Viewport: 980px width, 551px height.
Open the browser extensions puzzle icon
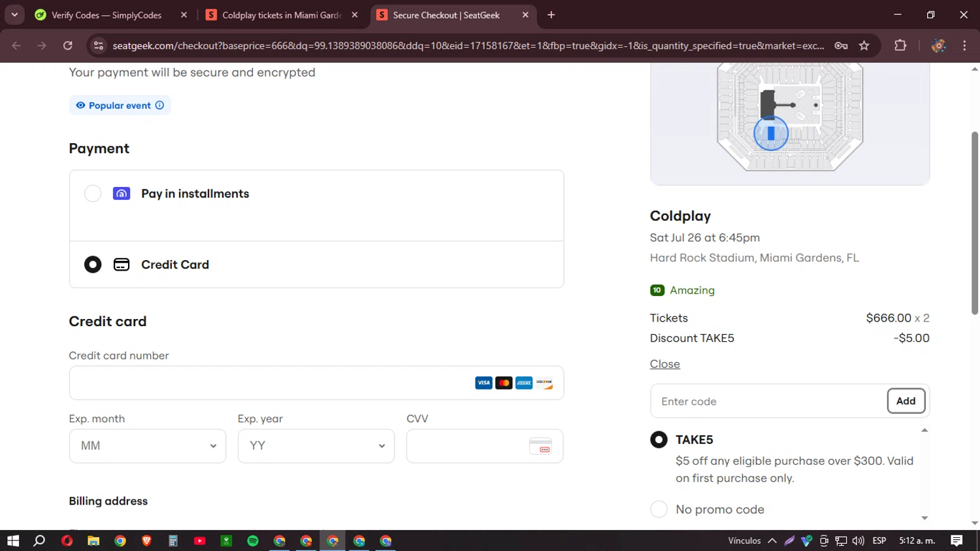900,46
